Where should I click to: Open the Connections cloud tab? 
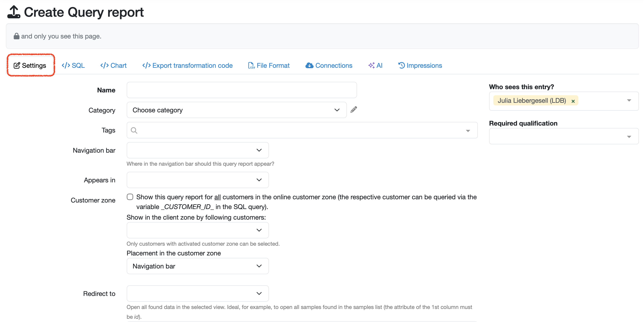coord(329,66)
